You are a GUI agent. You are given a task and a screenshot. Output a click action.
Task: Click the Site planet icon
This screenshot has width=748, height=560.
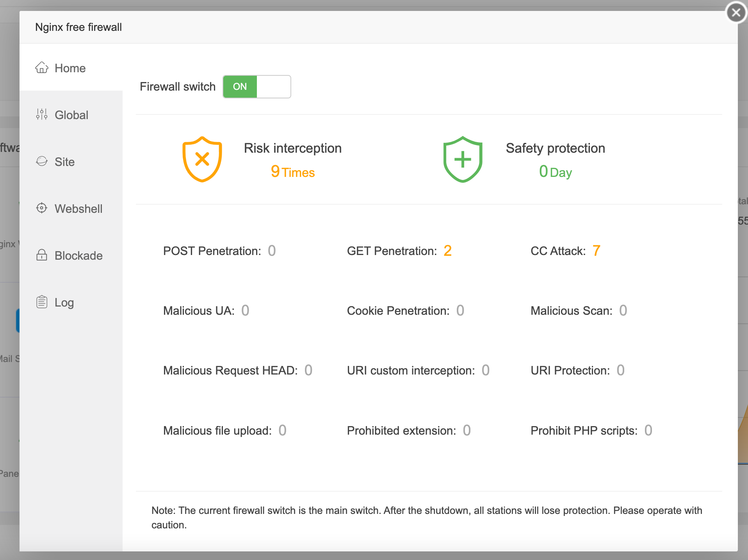[x=42, y=161]
